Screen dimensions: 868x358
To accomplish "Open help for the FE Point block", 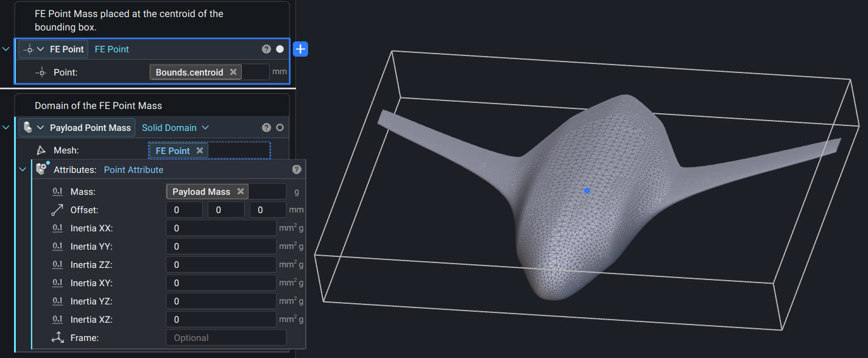I will [266, 49].
